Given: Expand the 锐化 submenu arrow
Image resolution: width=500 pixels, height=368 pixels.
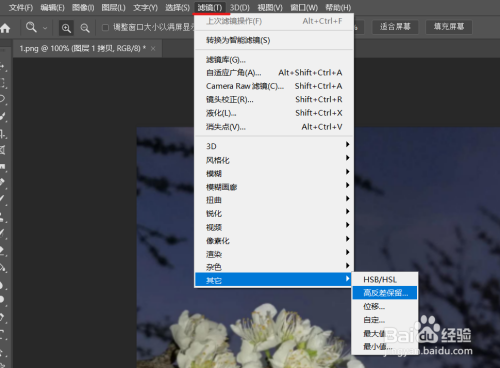Looking at the screenshot, I should [347, 212].
